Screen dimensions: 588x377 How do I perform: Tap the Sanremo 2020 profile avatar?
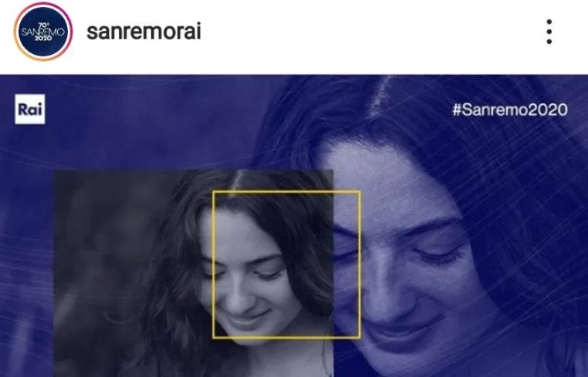pos(43,32)
